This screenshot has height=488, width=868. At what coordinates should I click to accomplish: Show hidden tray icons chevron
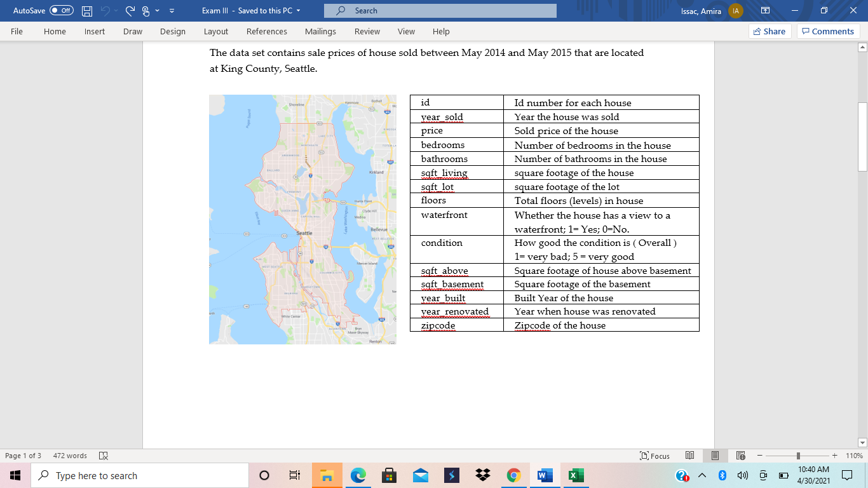pos(702,475)
